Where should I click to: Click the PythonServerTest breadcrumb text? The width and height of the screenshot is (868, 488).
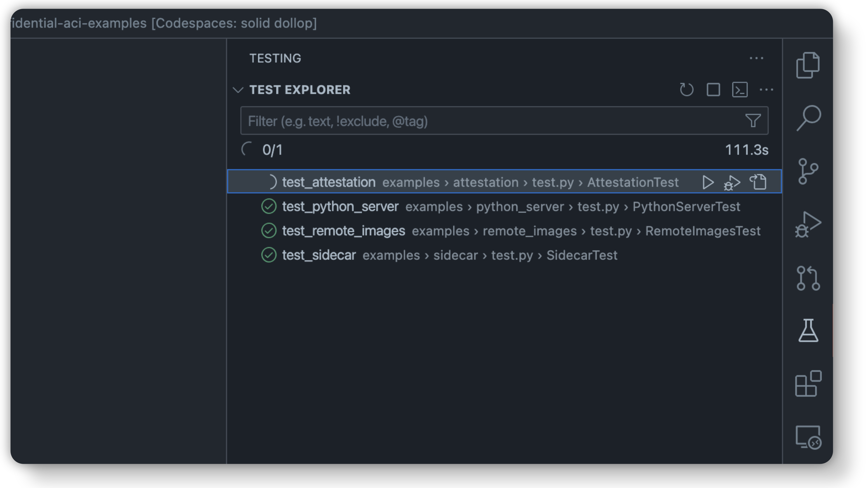(686, 206)
